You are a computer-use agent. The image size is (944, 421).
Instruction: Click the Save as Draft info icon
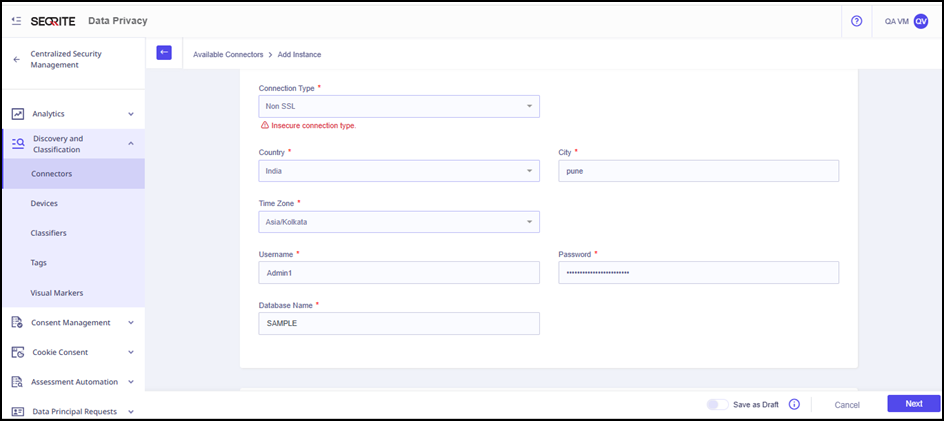[x=794, y=404]
